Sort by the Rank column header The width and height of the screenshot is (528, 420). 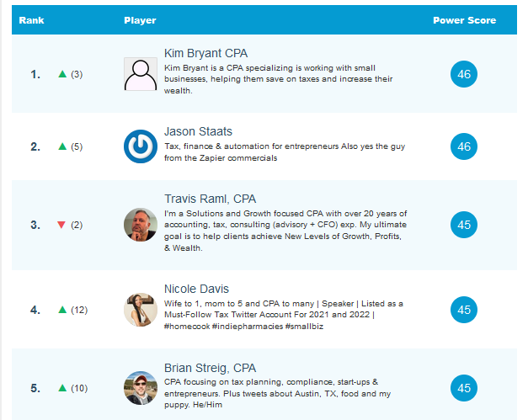(32, 20)
